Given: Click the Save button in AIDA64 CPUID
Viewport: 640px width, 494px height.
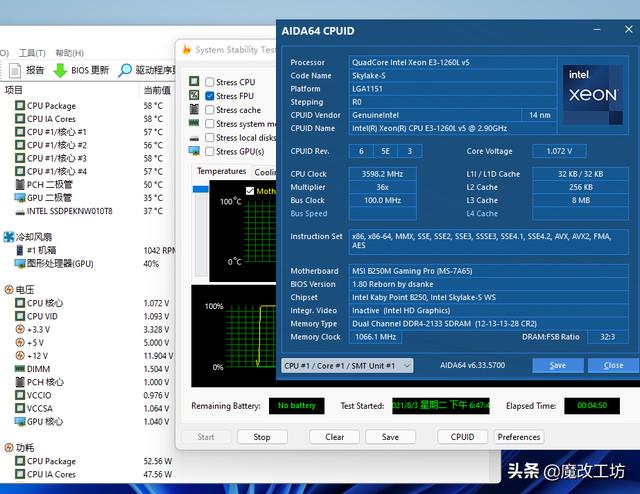Looking at the screenshot, I should [558, 365].
